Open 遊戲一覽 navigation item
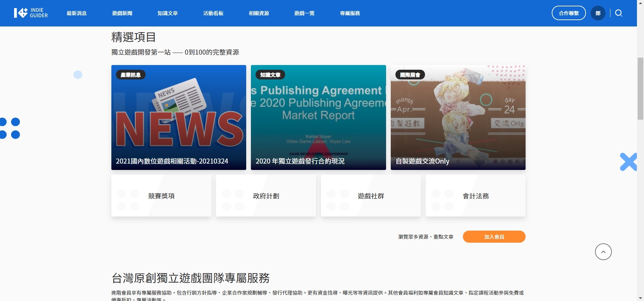644x301 pixels. pyautogui.click(x=305, y=13)
